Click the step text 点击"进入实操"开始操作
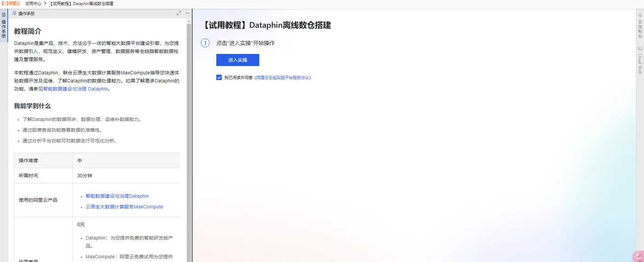644x262 pixels. 245,43
